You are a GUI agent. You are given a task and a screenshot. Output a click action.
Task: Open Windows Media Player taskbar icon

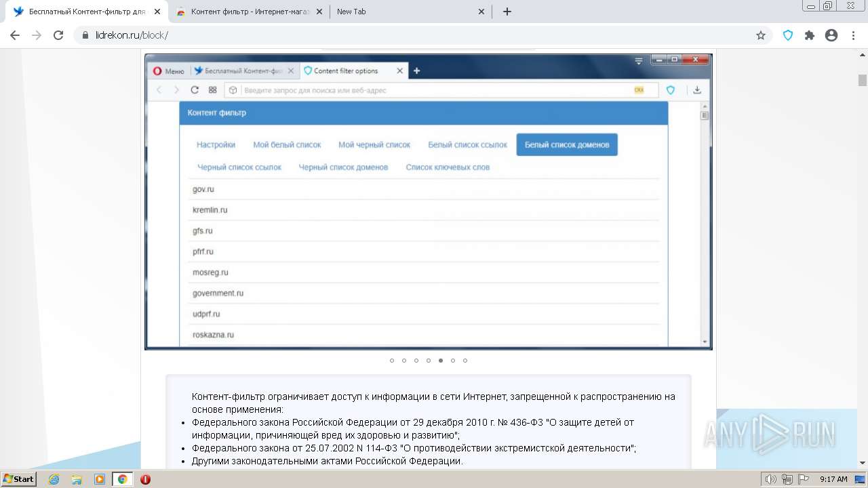[x=100, y=479]
